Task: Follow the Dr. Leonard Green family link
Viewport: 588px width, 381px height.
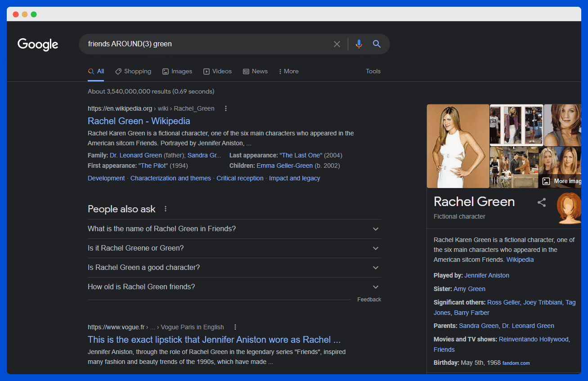Action: tap(136, 155)
